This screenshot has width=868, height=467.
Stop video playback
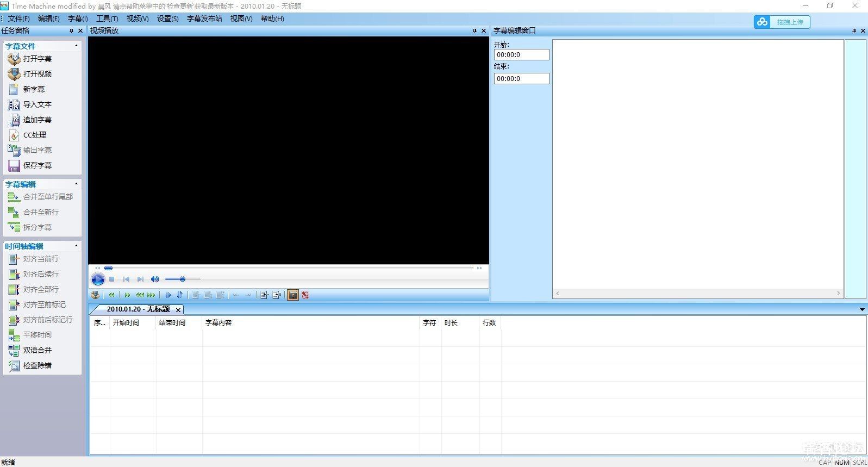(112, 279)
